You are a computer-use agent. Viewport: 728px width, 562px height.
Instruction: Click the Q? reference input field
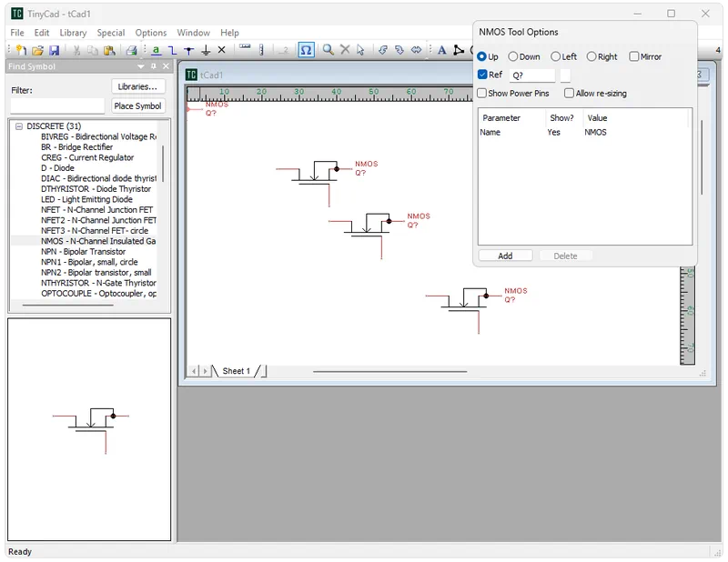pos(532,75)
